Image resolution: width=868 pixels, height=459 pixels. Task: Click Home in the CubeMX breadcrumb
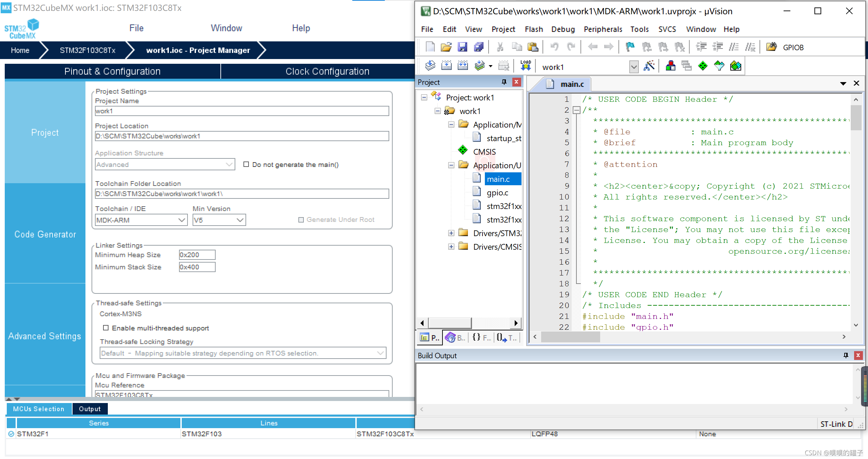click(x=20, y=50)
